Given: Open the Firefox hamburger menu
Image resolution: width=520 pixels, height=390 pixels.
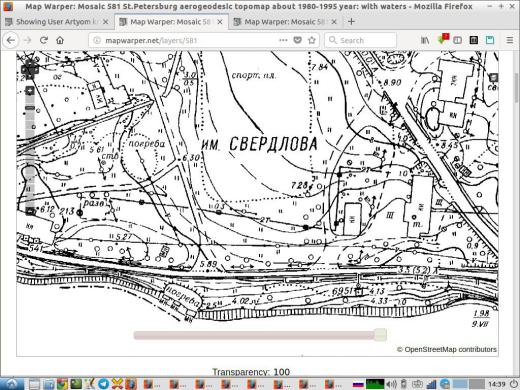Looking at the screenshot, I should click(510, 40).
